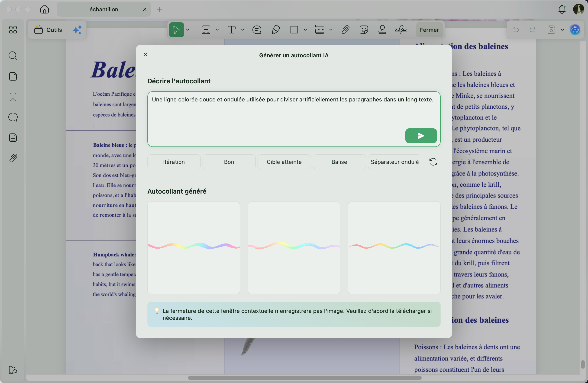Open a new tab with plus
The image size is (588, 383).
coord(160,9)
